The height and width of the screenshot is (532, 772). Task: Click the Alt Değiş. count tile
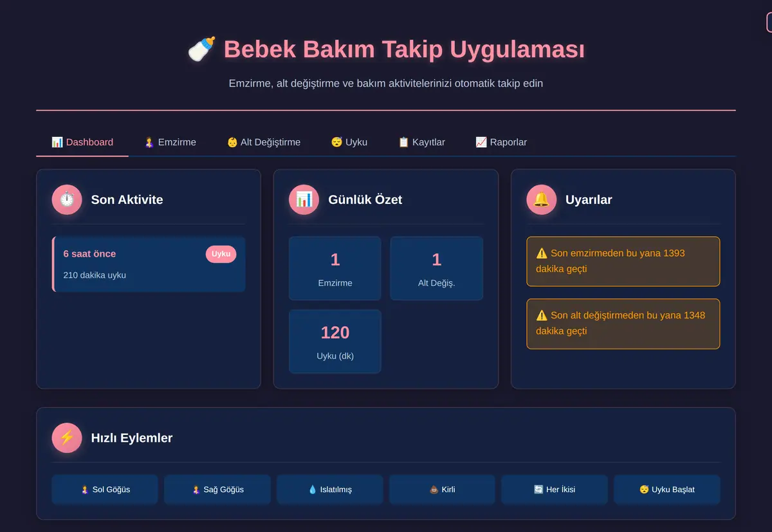pyautogui.click(x=437, y=268)
